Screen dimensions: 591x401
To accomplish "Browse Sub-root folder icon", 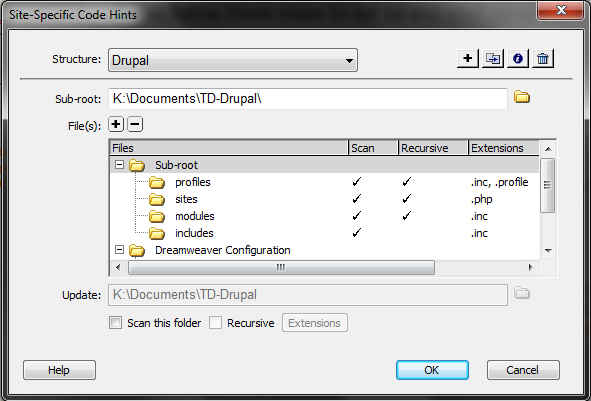I will click(522, 97).
